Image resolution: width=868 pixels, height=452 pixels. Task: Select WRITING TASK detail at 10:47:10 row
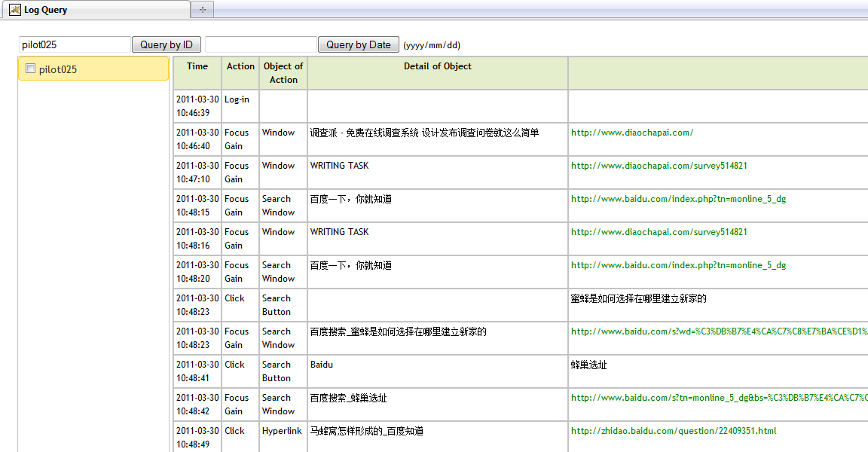437,173
